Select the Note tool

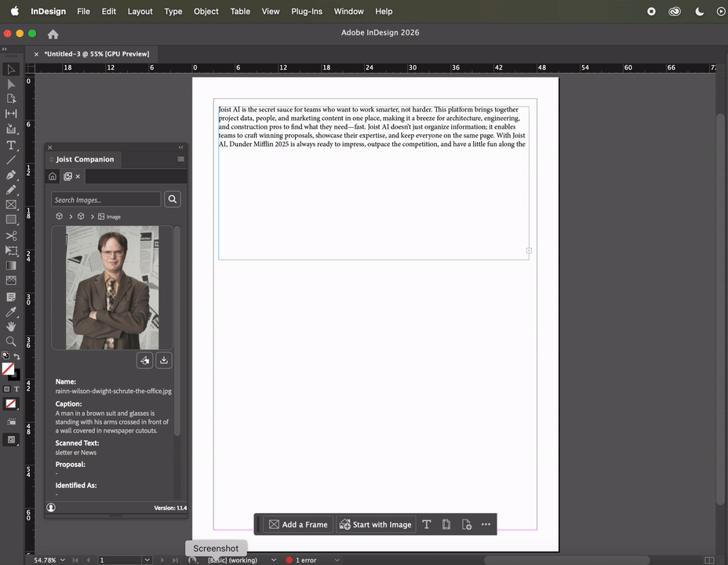click(11, 297)
